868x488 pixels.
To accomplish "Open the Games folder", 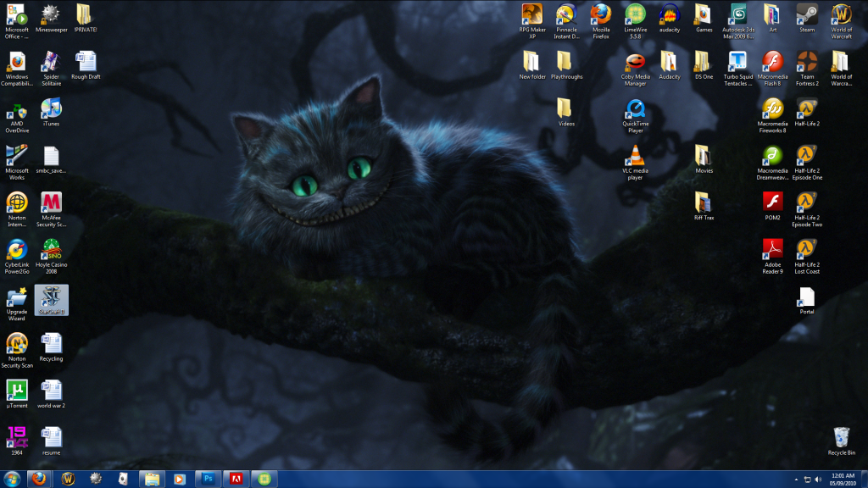I will 704,18.
